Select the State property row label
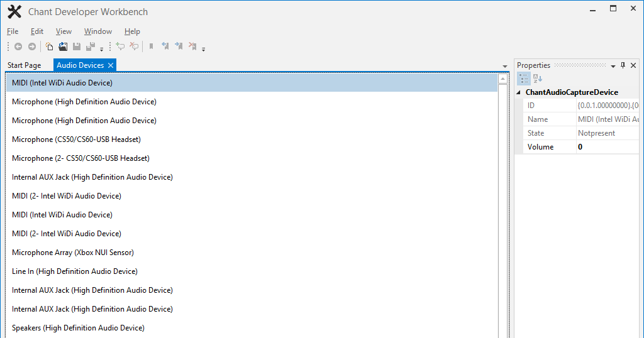 [536, 133]
